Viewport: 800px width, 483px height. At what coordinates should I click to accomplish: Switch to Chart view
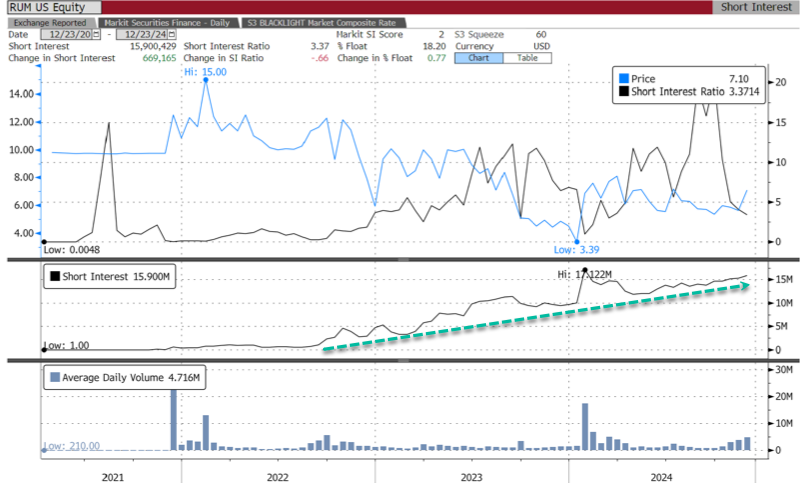[478, 57]
